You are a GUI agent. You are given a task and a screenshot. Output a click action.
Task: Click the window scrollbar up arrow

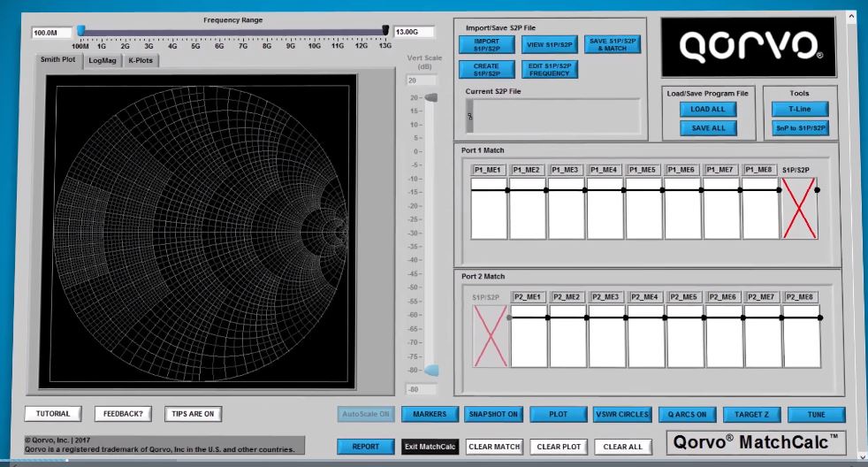pyautogui.click(x=851, y=17)
